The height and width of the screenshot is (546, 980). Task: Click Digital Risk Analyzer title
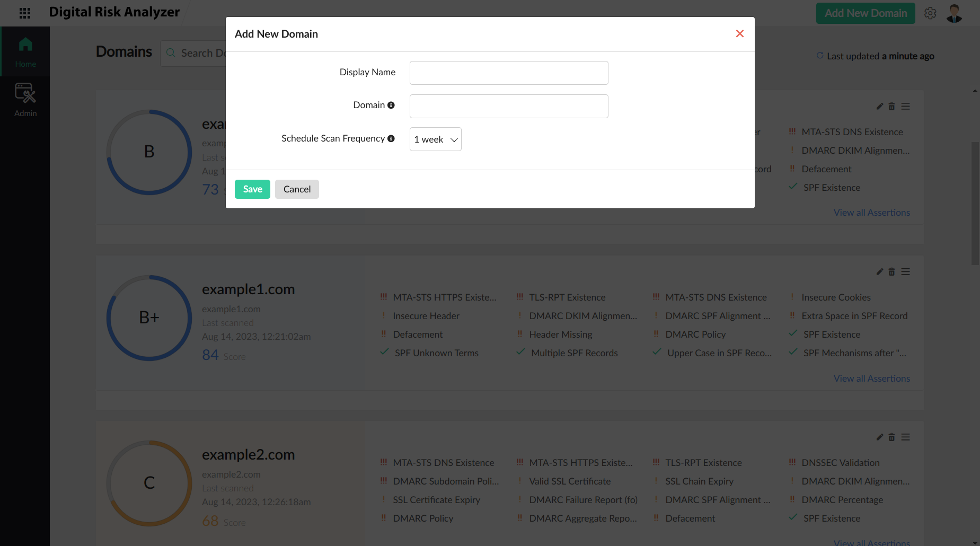pos(114,12)
